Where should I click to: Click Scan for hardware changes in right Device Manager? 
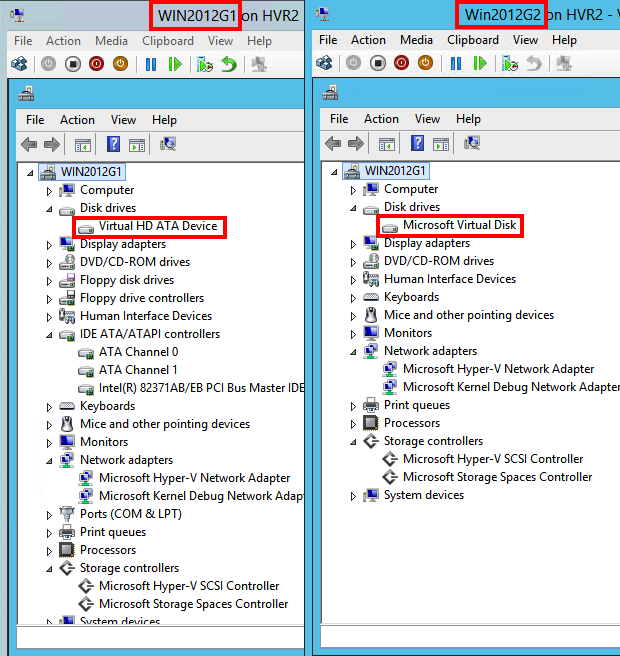coord(472,144)
